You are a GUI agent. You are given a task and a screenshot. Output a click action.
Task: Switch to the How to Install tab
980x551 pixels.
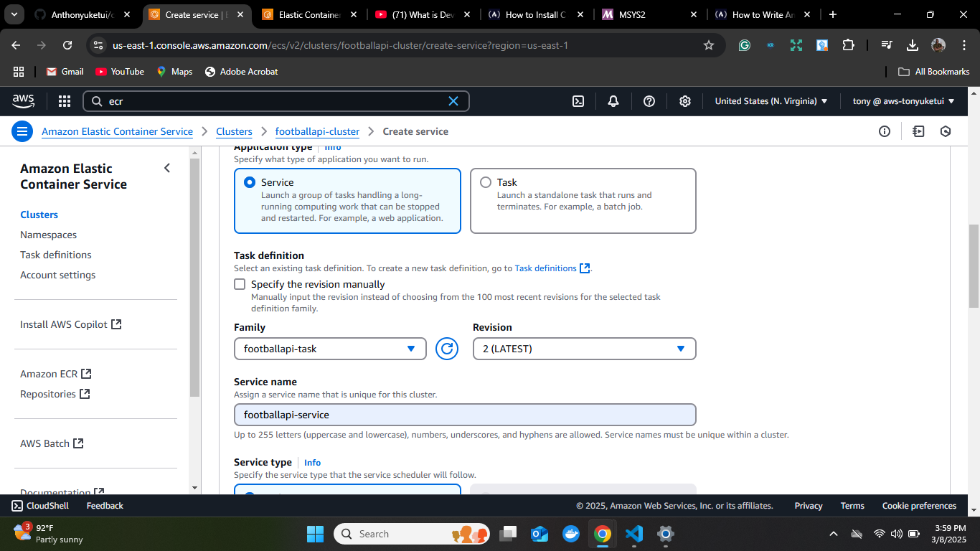pos(536,14)
